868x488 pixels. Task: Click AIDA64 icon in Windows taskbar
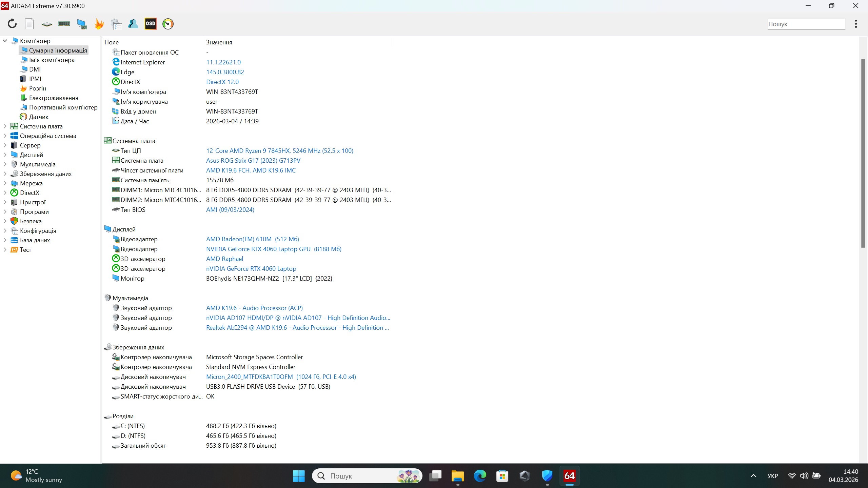point(569,476)
